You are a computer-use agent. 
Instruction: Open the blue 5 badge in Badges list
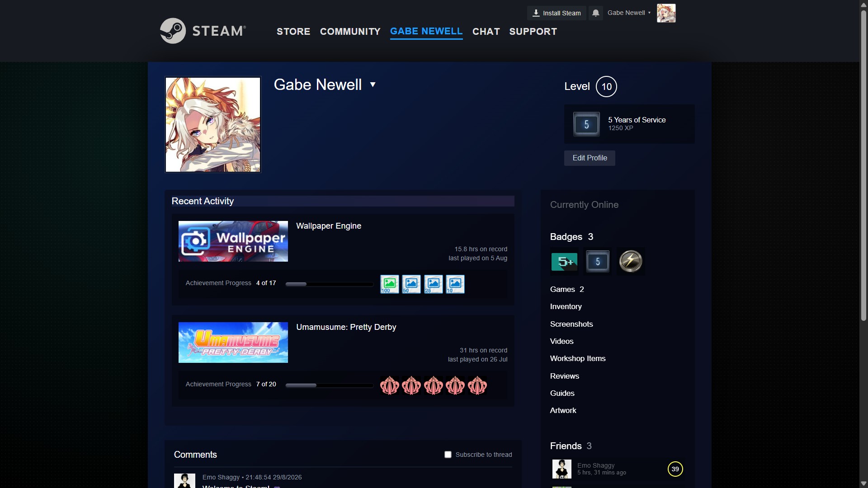(x=598, y=262)
